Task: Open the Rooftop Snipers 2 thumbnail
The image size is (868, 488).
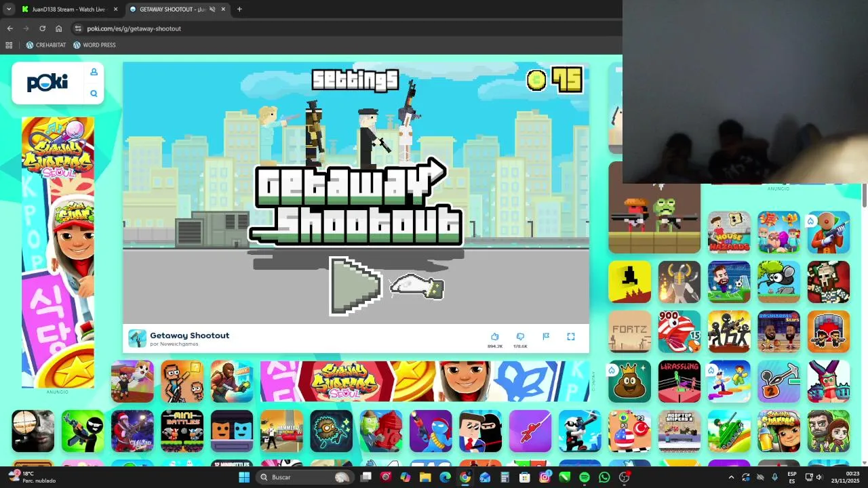Action: point(679,430)
